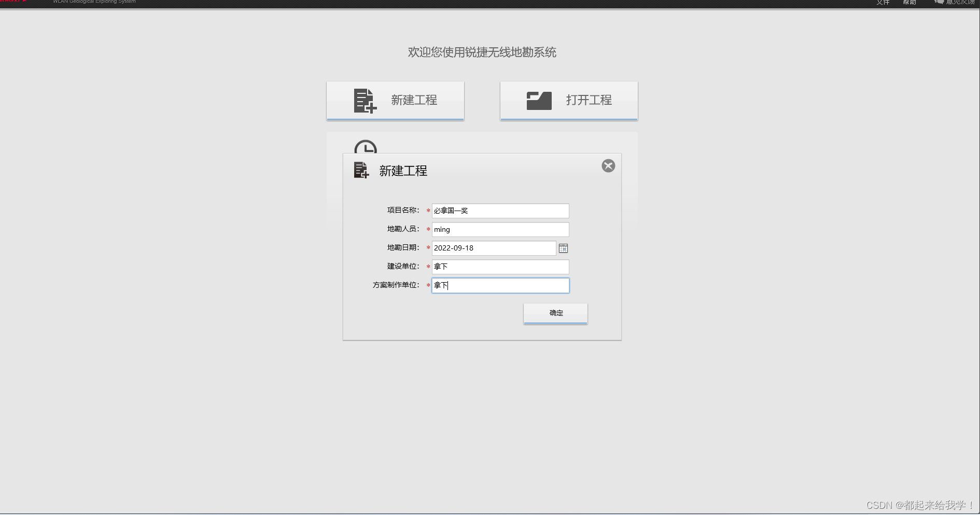Open the 帮助 menu in top bar
Image resolution: width=980 pixels, height=515 pixels.
[x=909, y=3]
